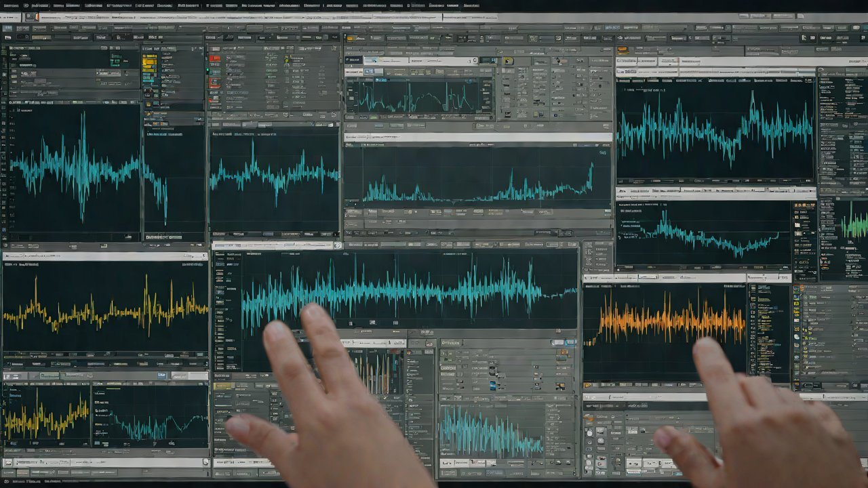Select the blue icon in the lower-center parameter list
868x488 pixels.
pos(493,385)
